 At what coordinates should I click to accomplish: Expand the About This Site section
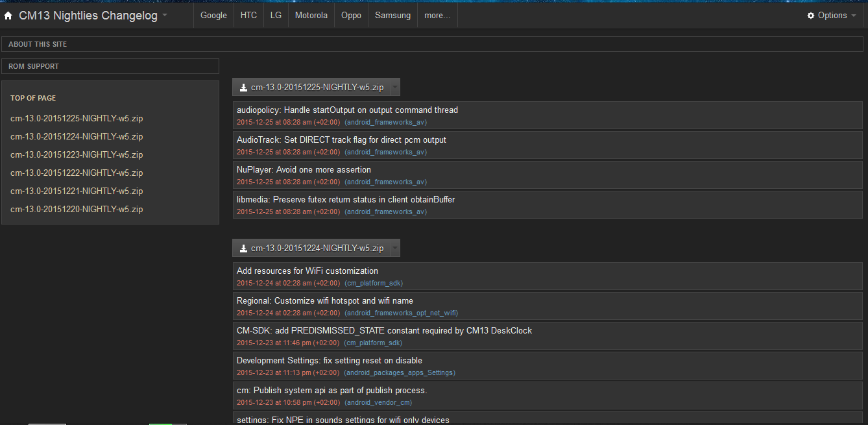coord(38,44)
